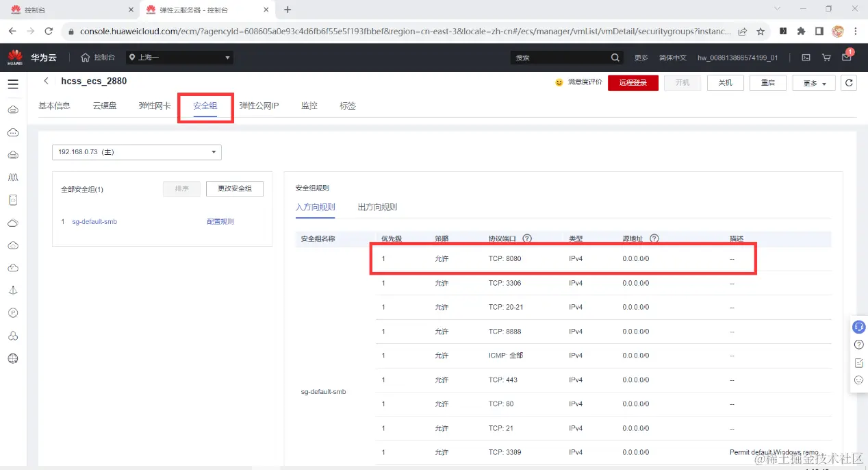Open the smiley rating floating icon

pos(859,380)
